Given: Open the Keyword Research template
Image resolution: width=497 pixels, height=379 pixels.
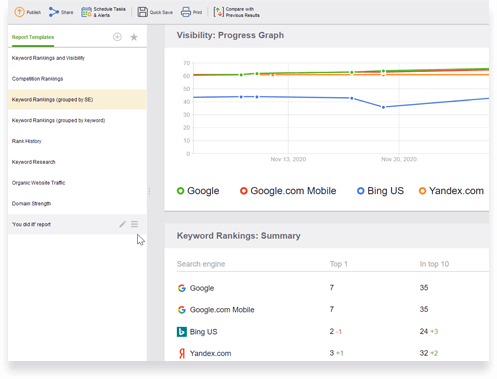Looking at the screenshot, I should [77, 162].
